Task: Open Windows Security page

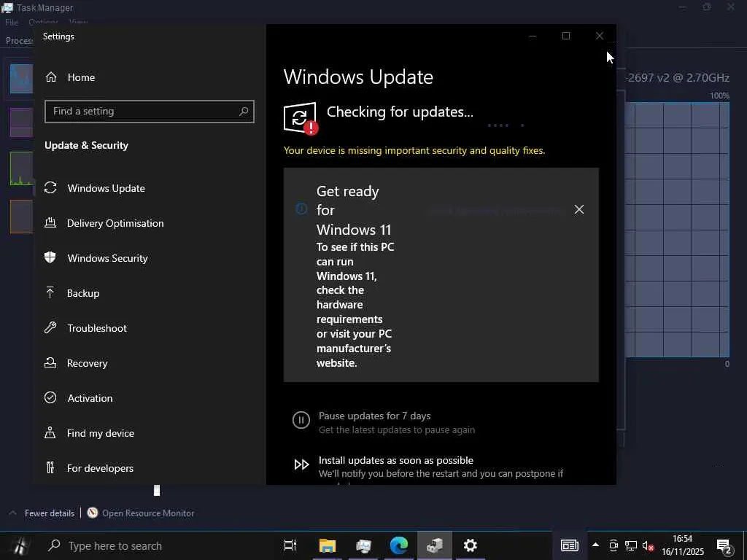Action: [107, 258]
